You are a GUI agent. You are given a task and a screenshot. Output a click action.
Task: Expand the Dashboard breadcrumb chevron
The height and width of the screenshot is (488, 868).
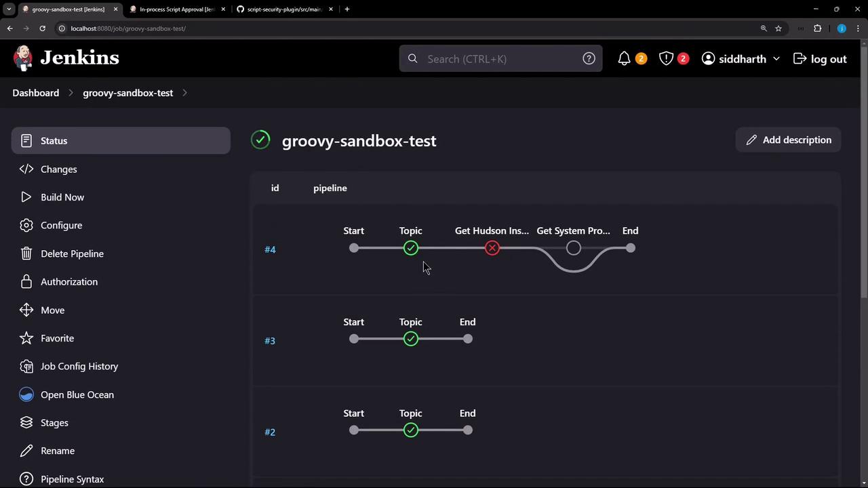(71, 93)
